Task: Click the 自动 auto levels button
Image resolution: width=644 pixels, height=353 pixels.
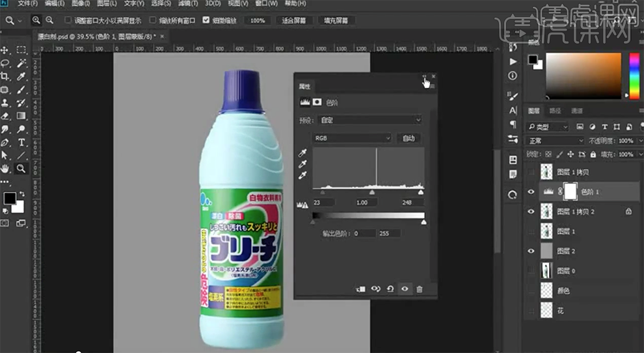Action: [409, 138]
